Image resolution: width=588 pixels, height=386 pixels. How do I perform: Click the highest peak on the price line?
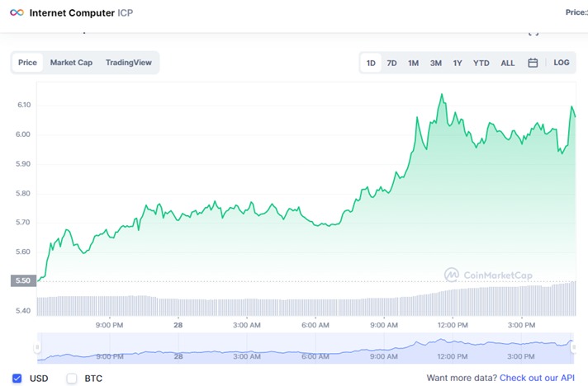(442, 94)
